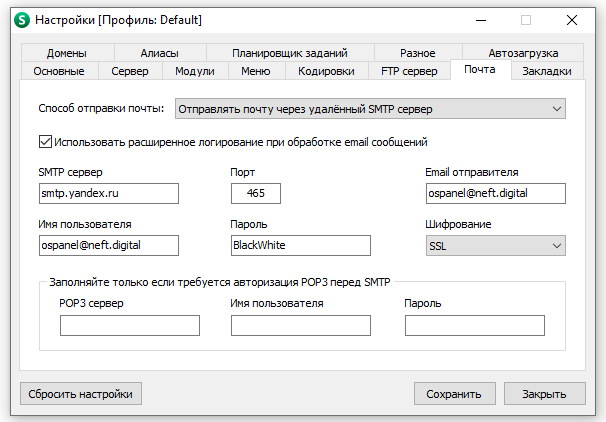
Task: Click the Закрыть button
Action: coord(544,394)
